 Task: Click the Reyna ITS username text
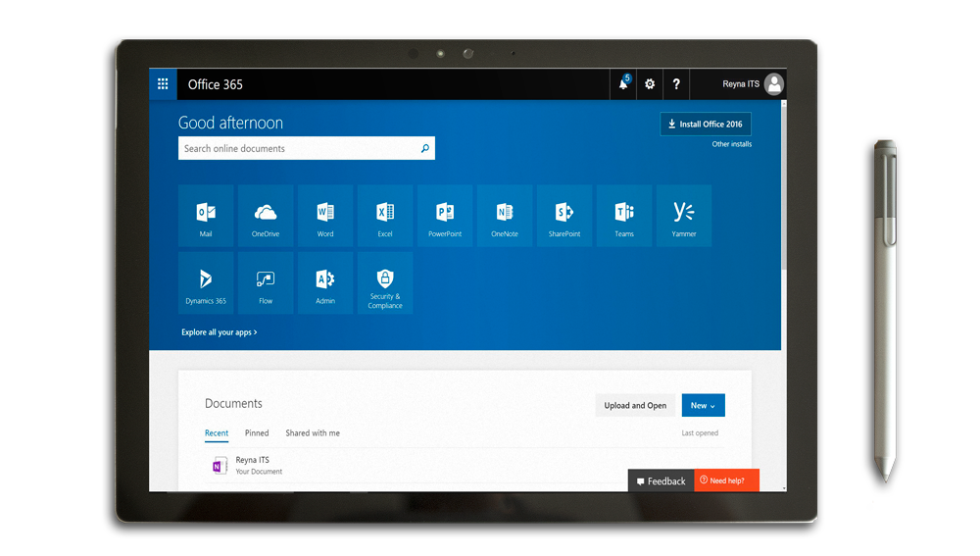741,83
